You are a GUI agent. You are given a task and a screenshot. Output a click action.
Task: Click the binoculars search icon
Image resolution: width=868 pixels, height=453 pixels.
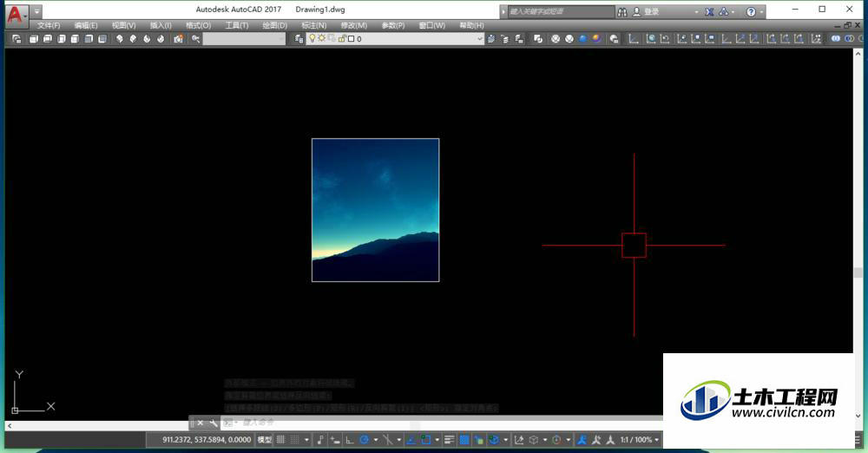point(622,11)
